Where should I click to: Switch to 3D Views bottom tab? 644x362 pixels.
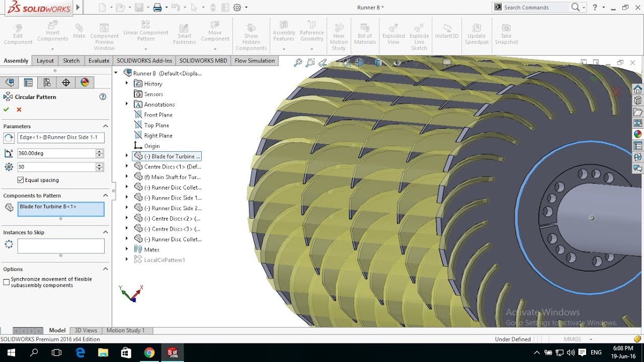[x=86, y=330]
